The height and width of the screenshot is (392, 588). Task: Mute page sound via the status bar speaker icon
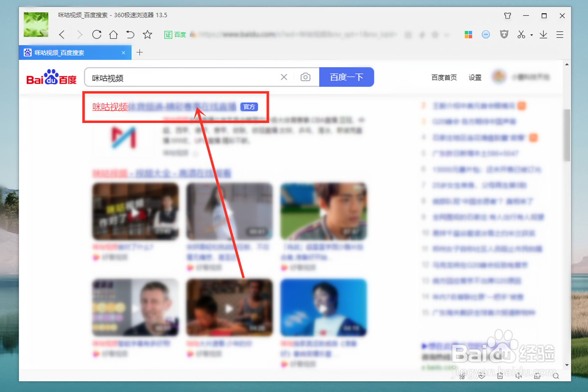[518, 376]
